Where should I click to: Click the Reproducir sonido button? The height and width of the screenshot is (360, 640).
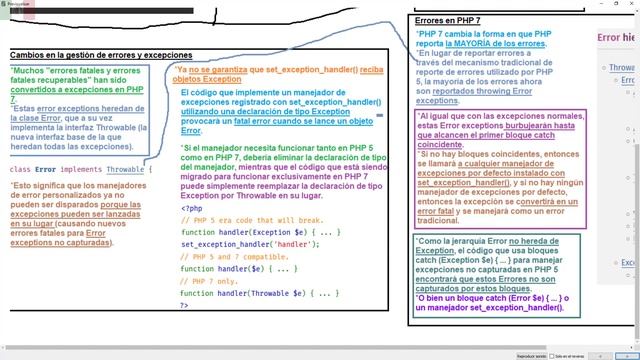click(531, 356)
